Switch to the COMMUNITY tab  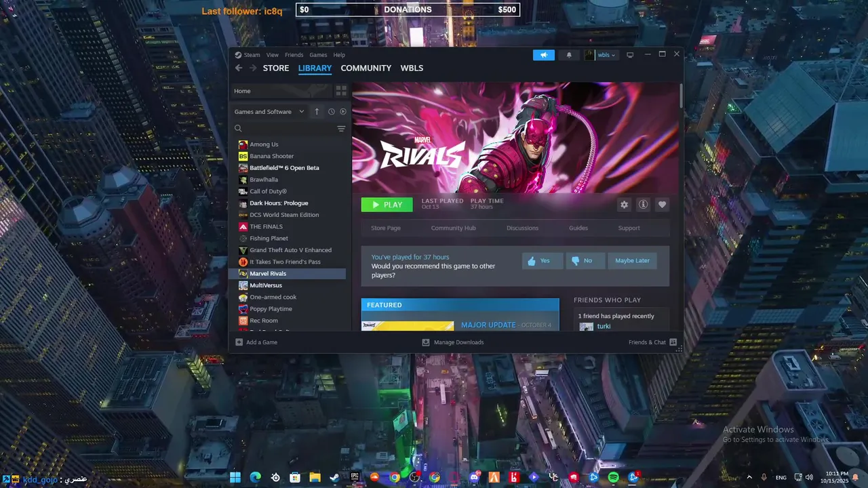coord(366,68)
